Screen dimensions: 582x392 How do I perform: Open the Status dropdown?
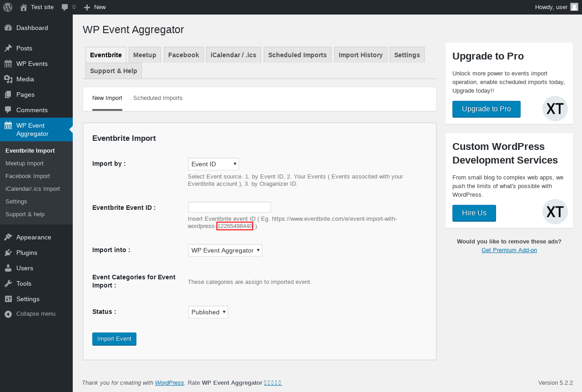pyautogui.click(x=208, y=312)
